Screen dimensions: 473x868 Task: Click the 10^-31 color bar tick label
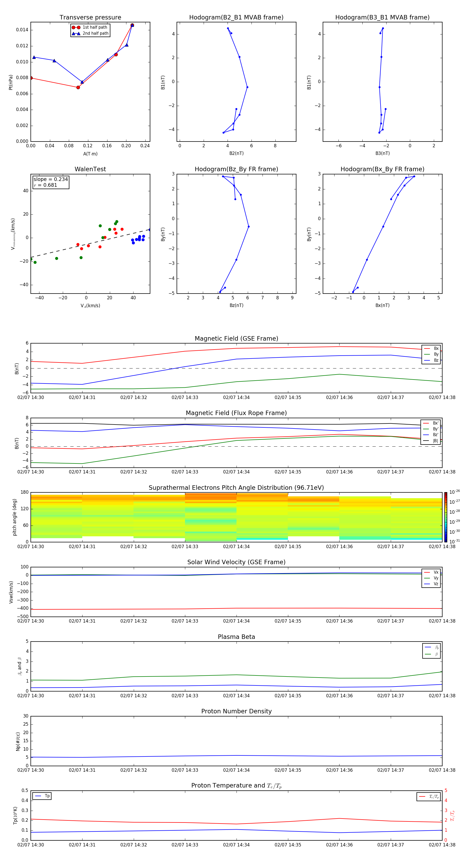pos(455,542)
